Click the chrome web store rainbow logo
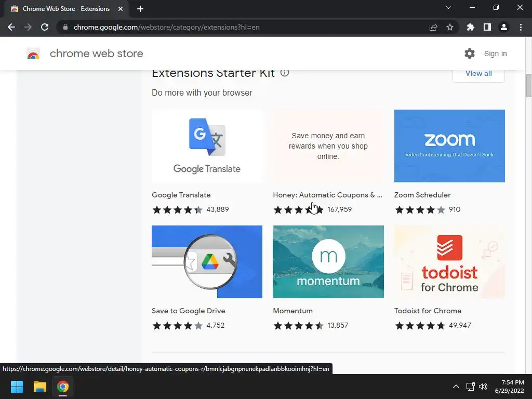 point(33,54)
